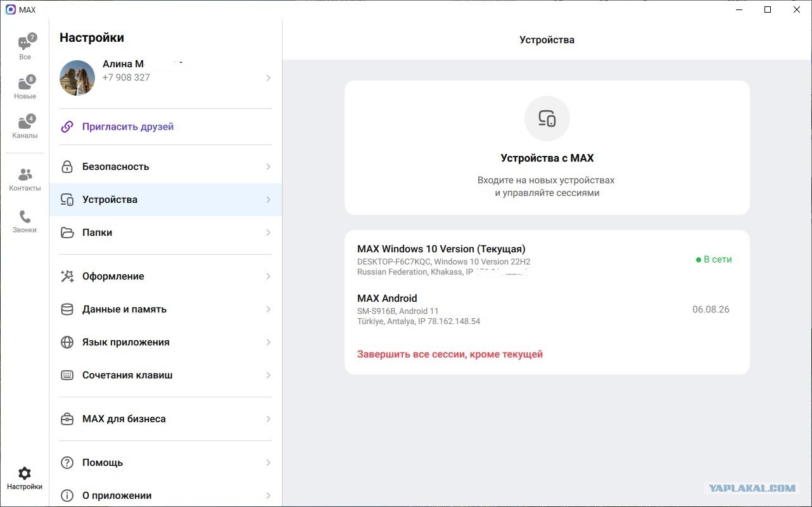
Task: Click the lock icon for Безопасность
Action: [67, 167]
